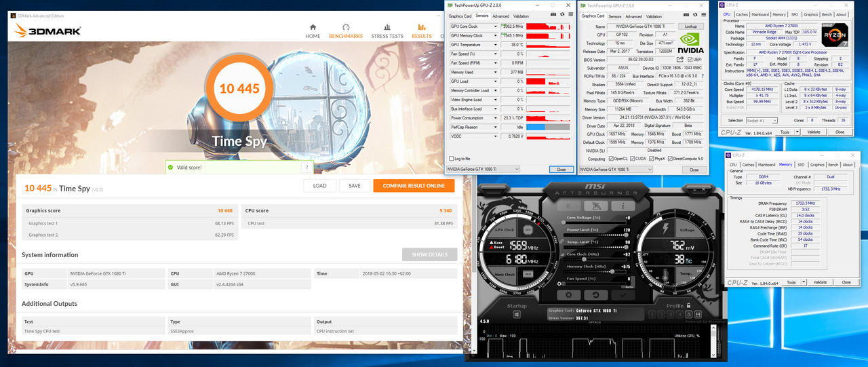Click refresh icon in GPU-Z Graphics Card window
Image resolution: width=868 pixels, height=367 pixels.
pyautogui.click(x=695, y=14)
